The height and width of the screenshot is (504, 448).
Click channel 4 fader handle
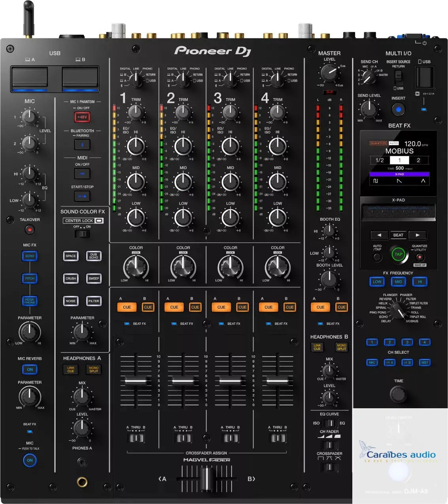click(278, 381)
